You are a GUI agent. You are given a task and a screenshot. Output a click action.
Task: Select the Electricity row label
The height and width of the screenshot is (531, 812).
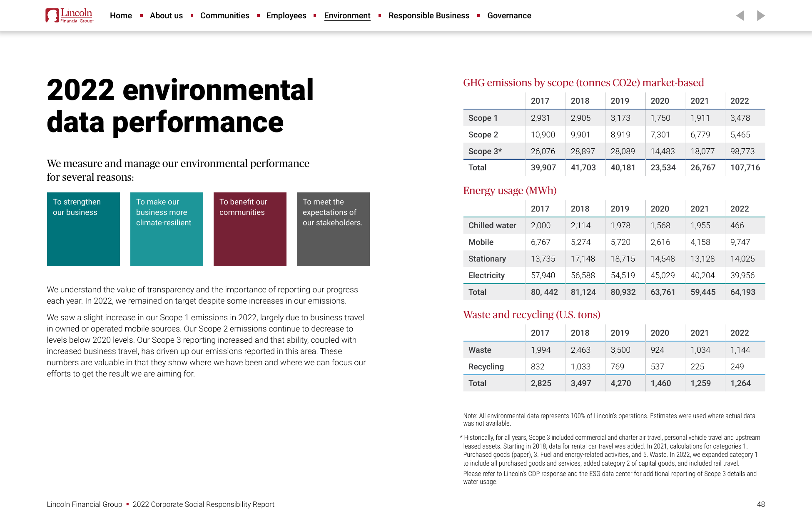click(486, 275)
